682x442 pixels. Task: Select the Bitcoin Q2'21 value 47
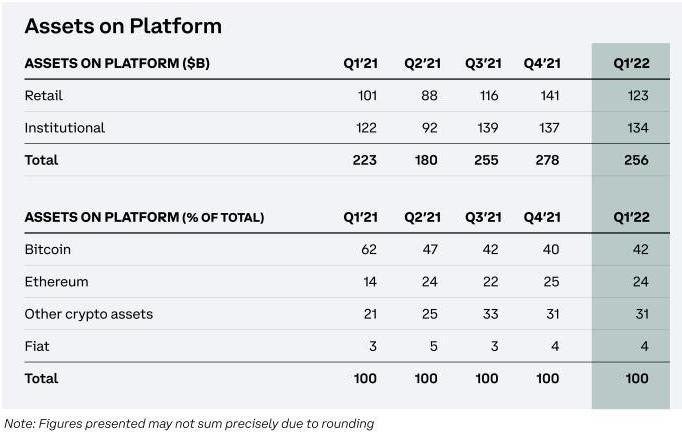coord(429,249)
